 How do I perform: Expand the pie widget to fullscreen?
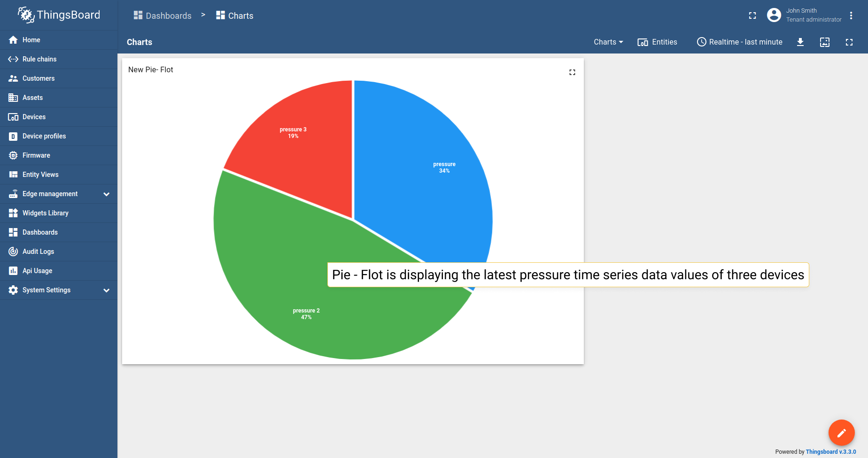tap(572, 72)
